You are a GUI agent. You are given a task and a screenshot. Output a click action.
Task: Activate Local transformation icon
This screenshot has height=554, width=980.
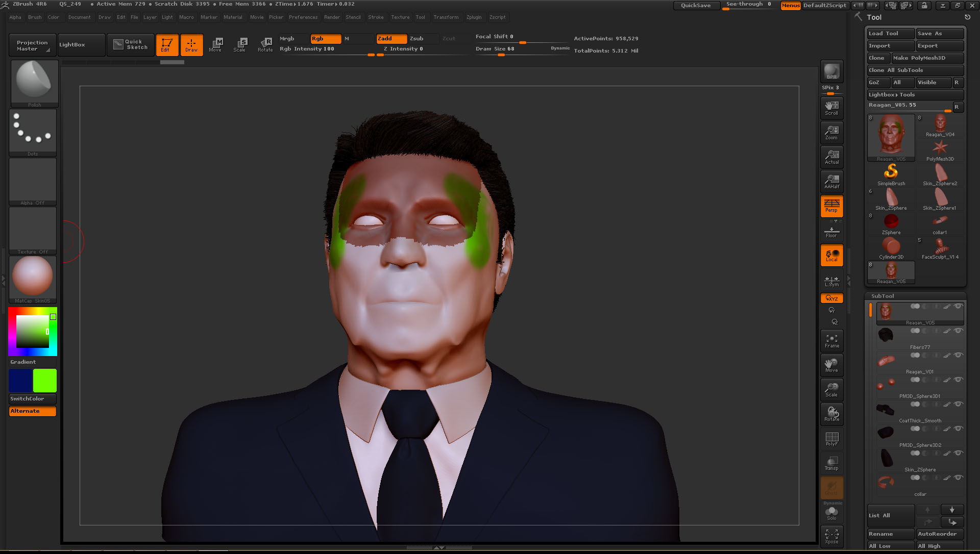click(x=831, y=255)
